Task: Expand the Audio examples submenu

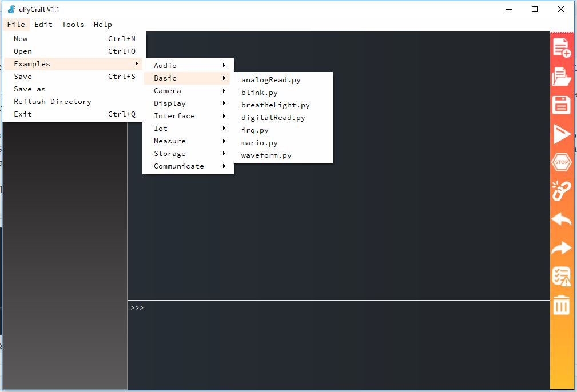Action: (x=188, y=66)
